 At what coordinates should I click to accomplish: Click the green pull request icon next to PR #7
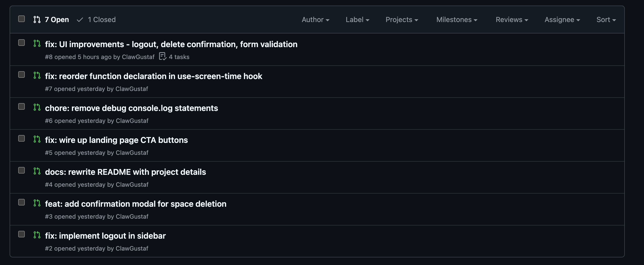click(x=37, y=75)
